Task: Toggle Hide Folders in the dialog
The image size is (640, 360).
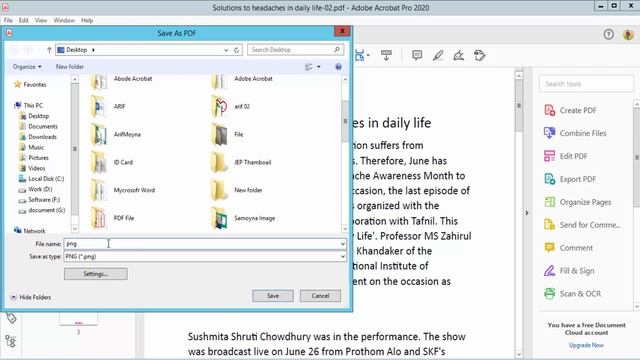Action: coord(31,297)
